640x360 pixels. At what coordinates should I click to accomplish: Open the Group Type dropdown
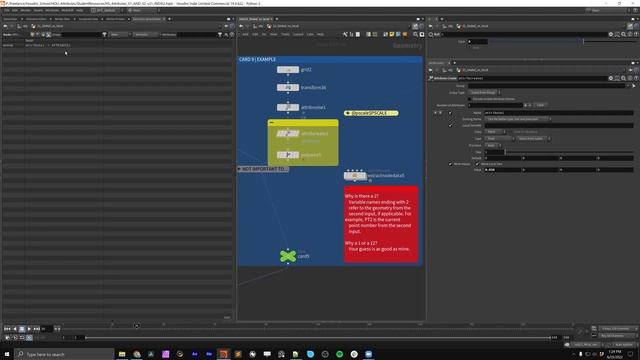(x=484, y=93)
